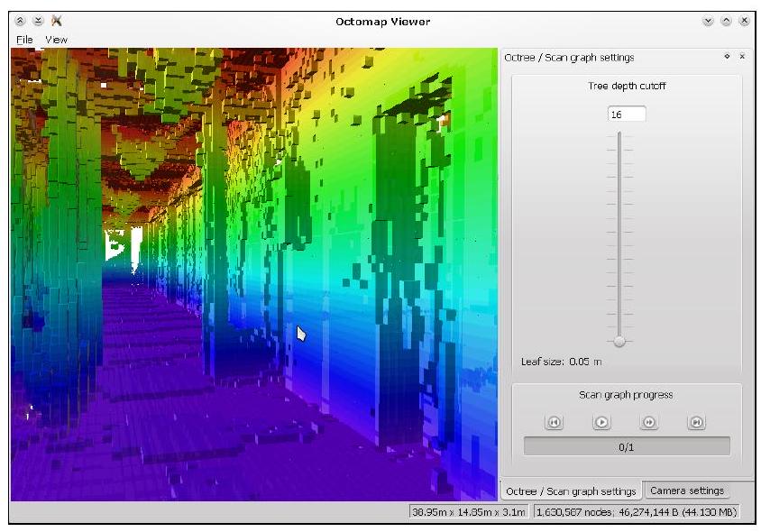Select the Octree / Scan graph settings tab
The width and height of the screenshot is (761, 532).
571,491
